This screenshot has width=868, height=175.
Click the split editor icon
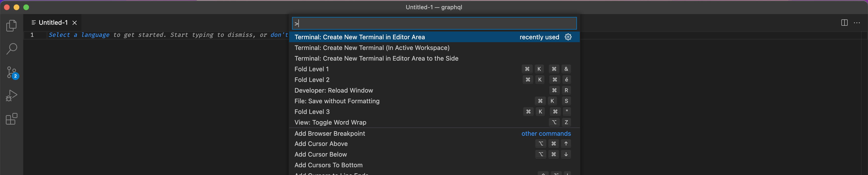point(844,22)
